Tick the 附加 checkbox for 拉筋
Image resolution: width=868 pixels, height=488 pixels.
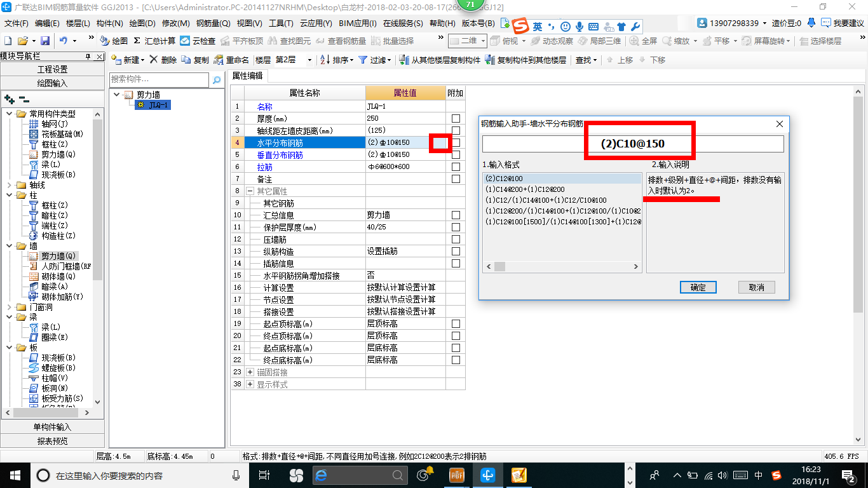tap(456, 166)
